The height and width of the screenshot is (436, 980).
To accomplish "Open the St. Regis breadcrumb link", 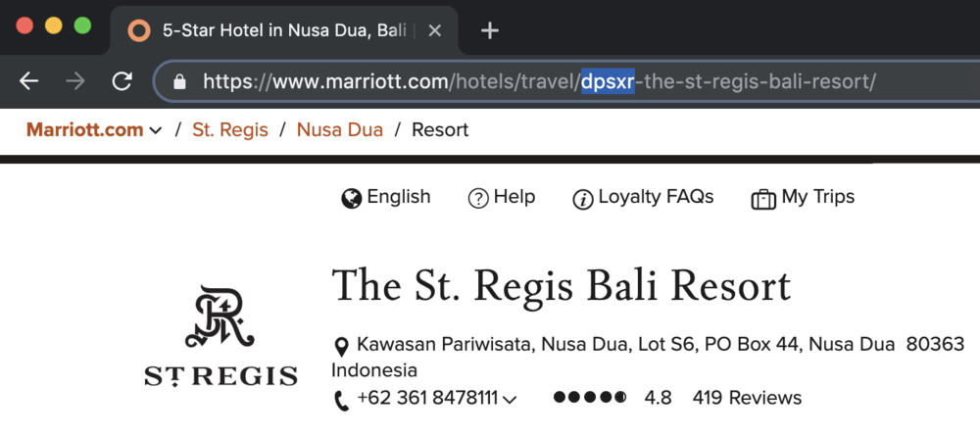I will 229,130.
